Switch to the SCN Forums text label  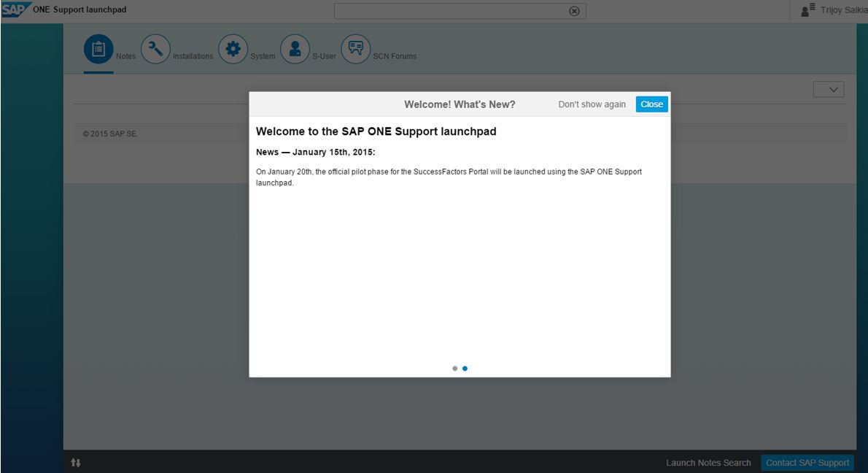click(395, 56)
